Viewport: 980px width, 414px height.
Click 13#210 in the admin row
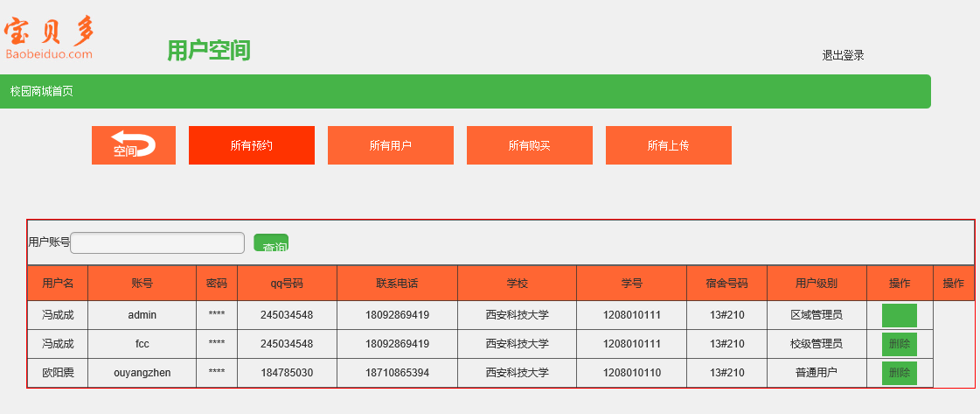click(726, 315)
